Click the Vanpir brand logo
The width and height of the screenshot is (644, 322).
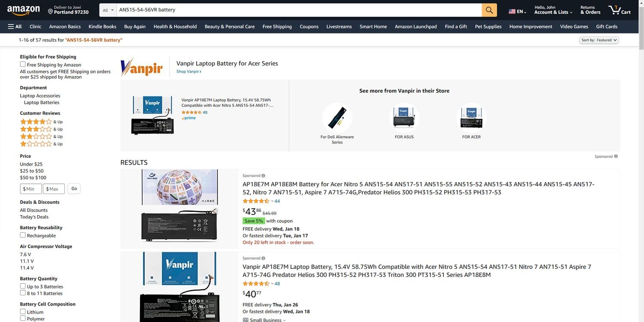click(x=142, y=67)
